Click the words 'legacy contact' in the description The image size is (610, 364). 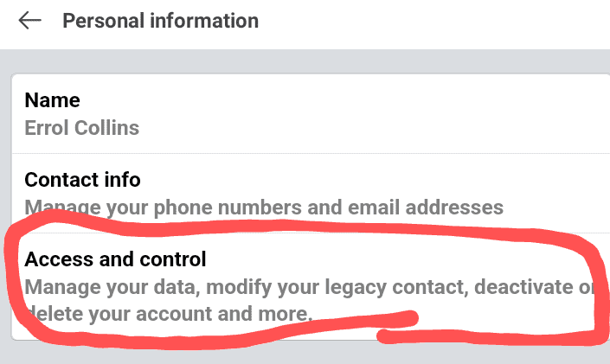pos(396,287)
